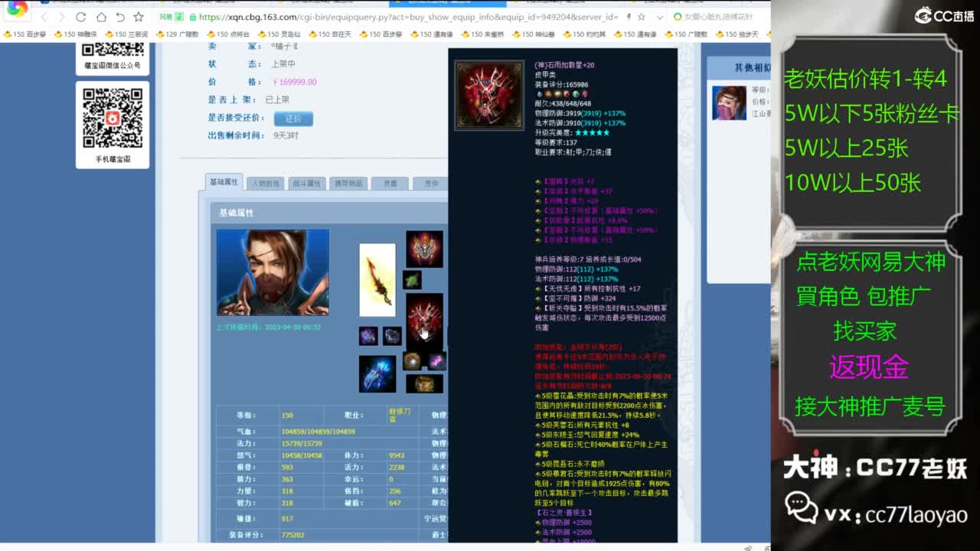Image resolution: width=980 pixels, height=551 pixels.
Task: Click the 法力 value '15739/15739'
Action: tap(302, 444)
